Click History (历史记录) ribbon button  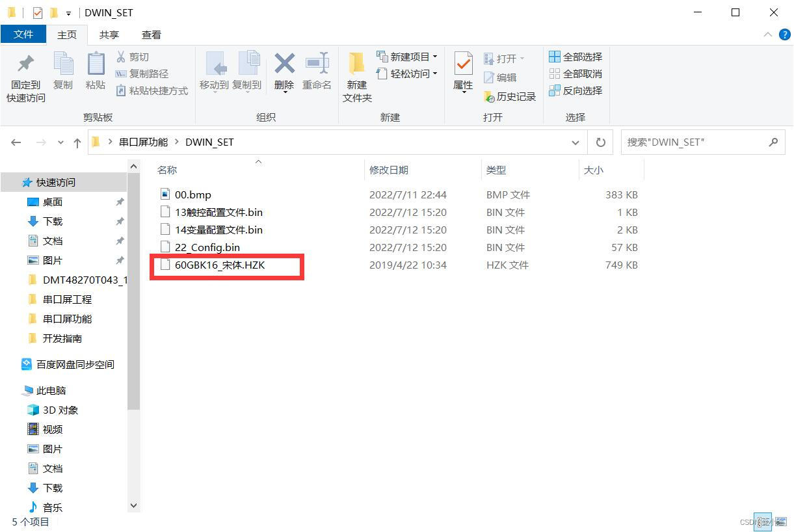pyautogui.click(x=510, y=96)
